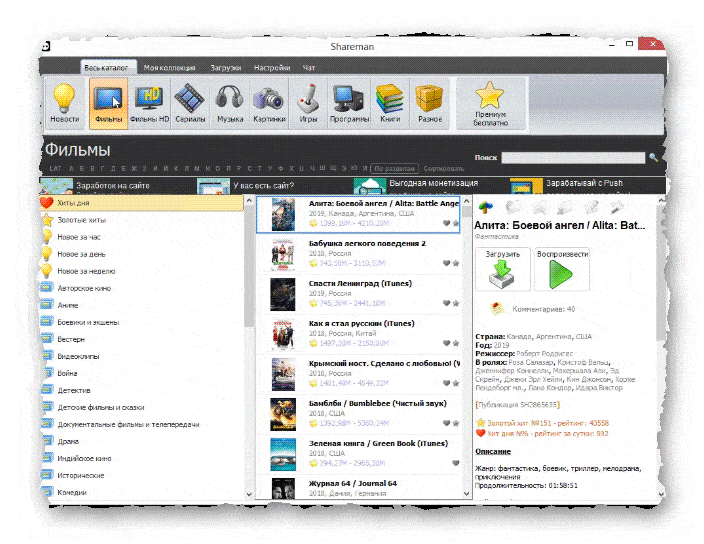The height and width of the screenshot is (544, 704).
Task: Click the По разделам button
Action: (395, 168)
